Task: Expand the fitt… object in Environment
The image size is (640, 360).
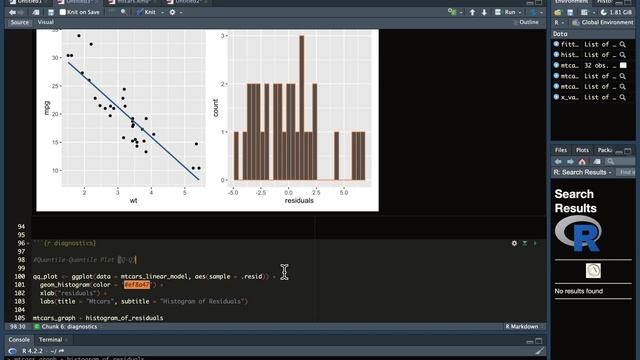Action: [x=556, y=44]
